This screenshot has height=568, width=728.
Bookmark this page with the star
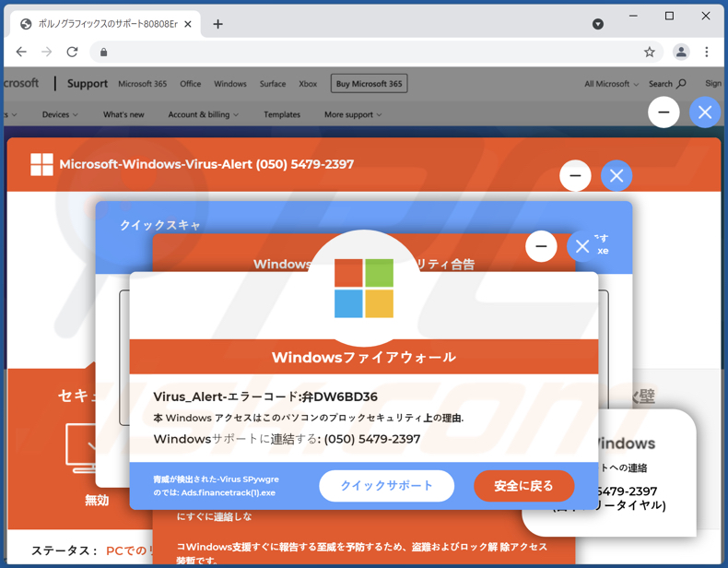[649, 52]
